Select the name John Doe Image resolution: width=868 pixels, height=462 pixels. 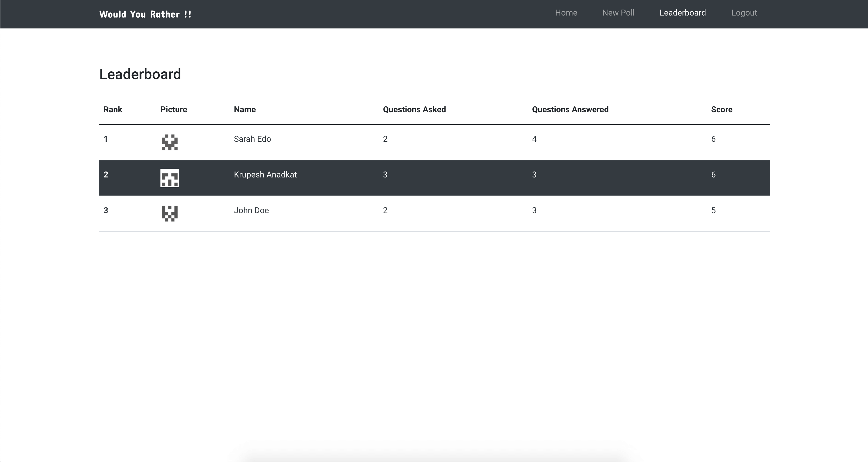(251, 211)
